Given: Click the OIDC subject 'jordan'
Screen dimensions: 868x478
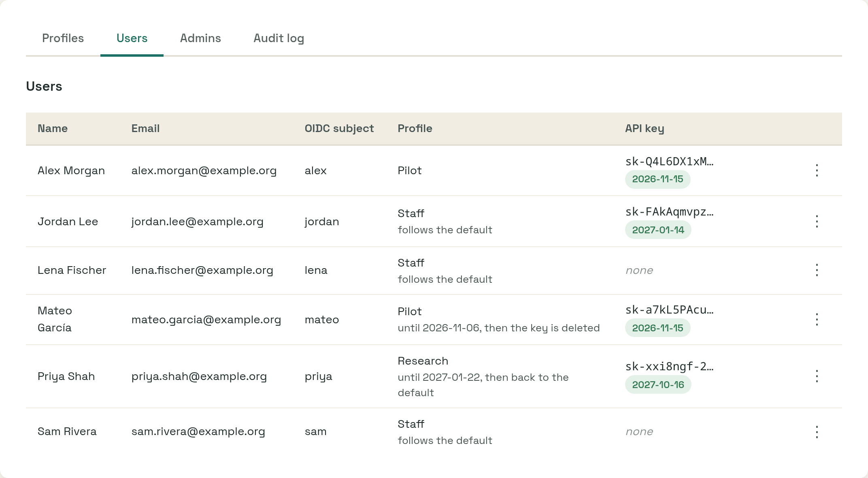Looking at the screenshot, I should pos(322,222).
